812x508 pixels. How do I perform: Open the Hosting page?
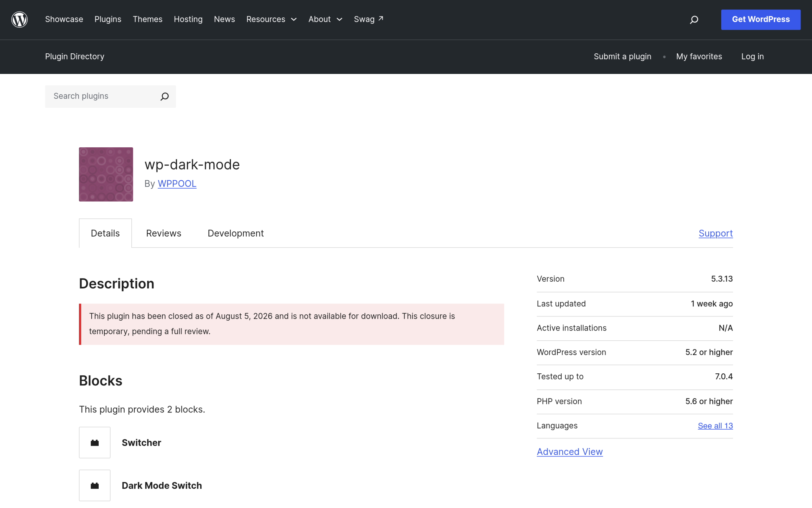coord(188,19)
